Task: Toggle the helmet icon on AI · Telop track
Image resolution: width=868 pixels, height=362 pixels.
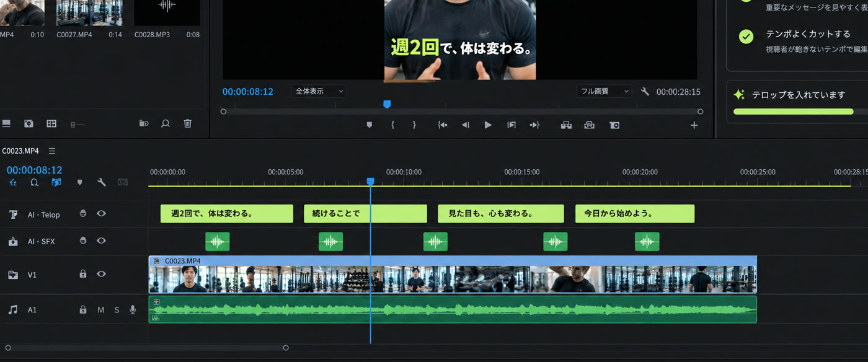Action: pyautogui.click(x=83, y=214)
